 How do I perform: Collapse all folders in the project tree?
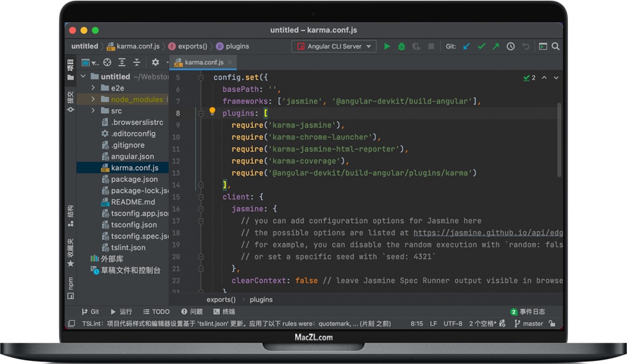138,62
